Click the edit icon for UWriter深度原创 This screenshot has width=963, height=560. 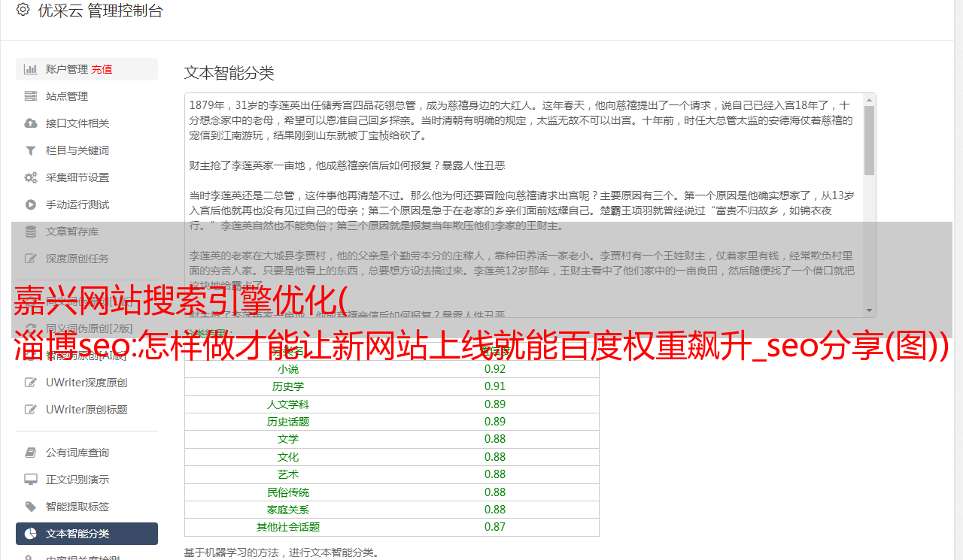pos(31,383)
